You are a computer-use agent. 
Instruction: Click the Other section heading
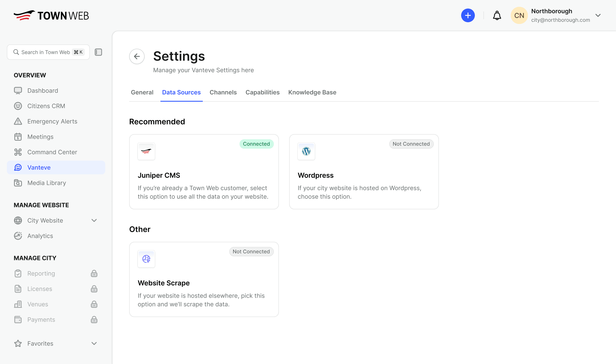(x=140, y=229)
